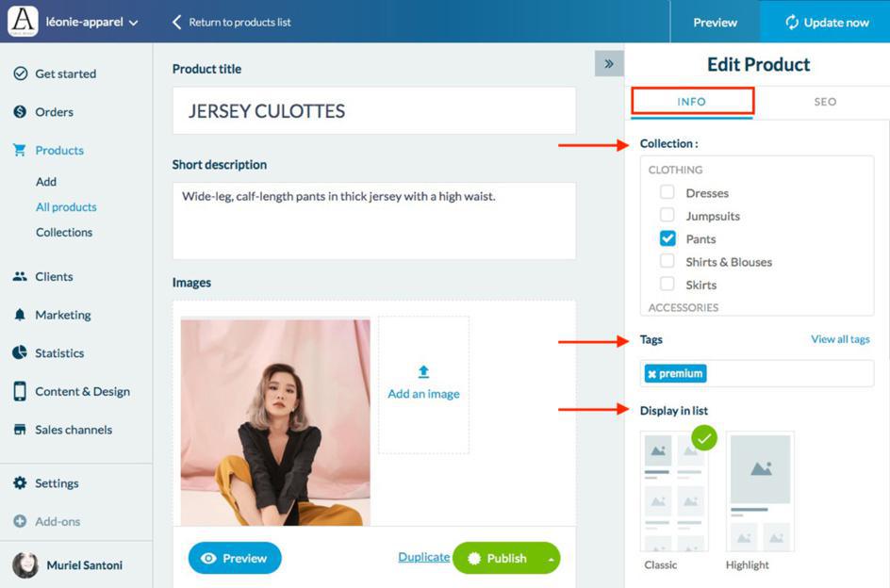Remove the premium tag using x icon
890x588 pixels.
pos(651,374)
